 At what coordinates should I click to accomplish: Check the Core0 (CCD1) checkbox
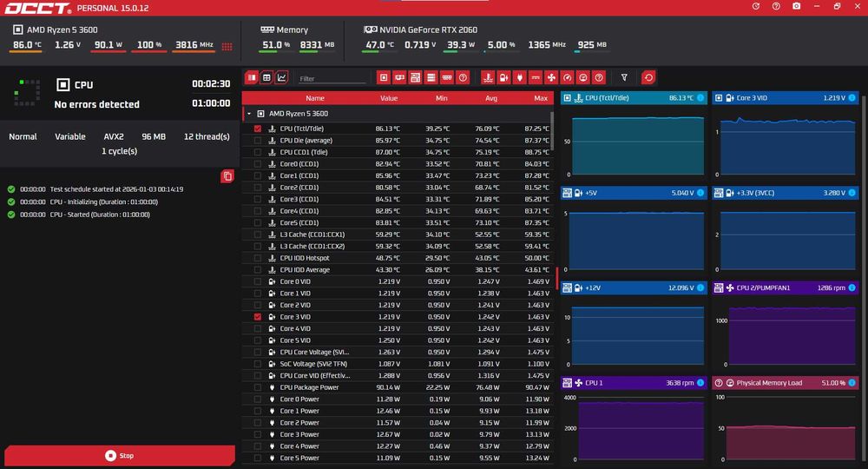click(258, 164)
